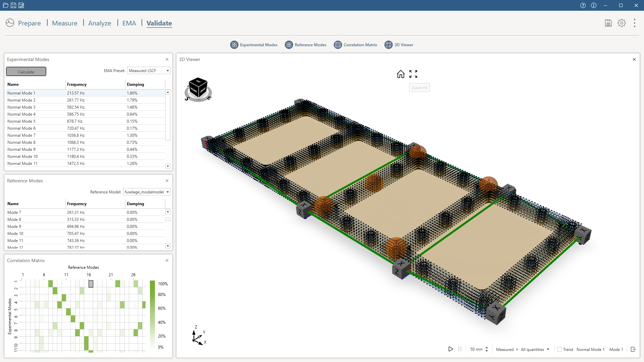This screenshot has width=644, height=362.
Task: Toggle the Correlation Matrix panel button
Action: (x=355, y=45)
